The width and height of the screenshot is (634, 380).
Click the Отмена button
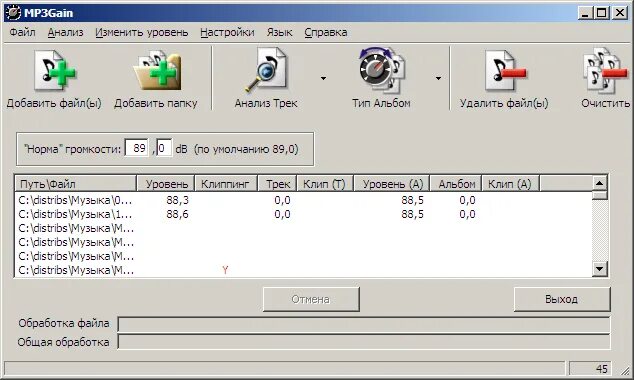[x=311, y=299]
